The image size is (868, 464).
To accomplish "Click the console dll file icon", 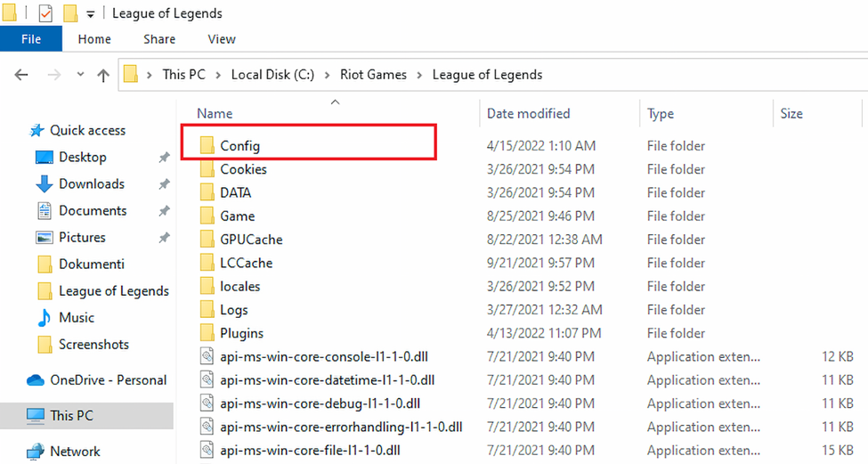I will tap(207, 356).
